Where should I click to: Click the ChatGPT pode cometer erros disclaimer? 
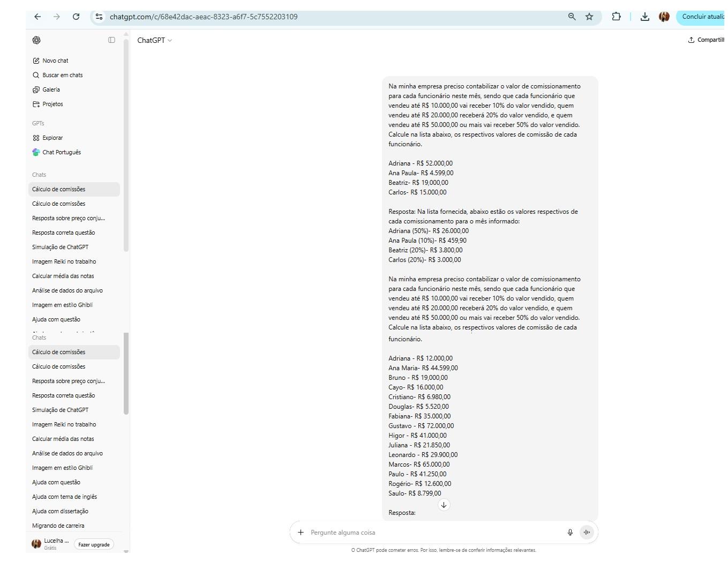pos(444,550)
